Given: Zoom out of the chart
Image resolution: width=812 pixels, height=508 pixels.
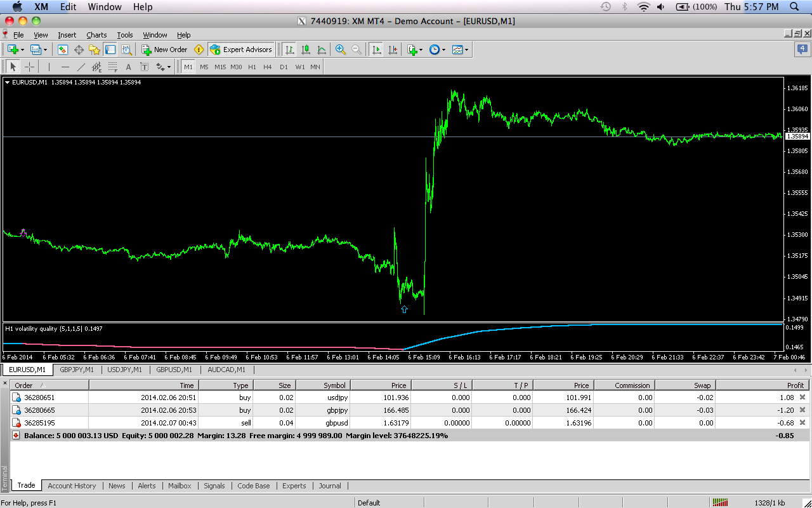Looking at the screenshot, I should click(x=357, y=50).
